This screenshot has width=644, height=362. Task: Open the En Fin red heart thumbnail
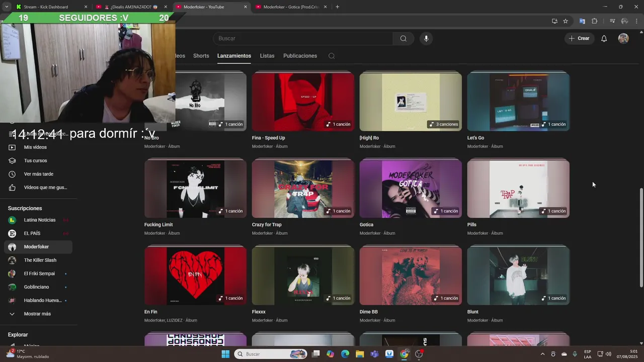click(x=195, y=276)
